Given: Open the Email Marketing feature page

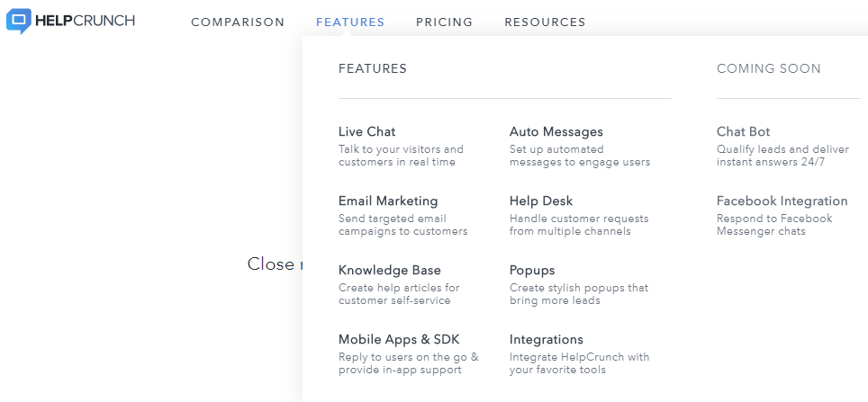Looking at the screenshot, I should coord(388,201).
